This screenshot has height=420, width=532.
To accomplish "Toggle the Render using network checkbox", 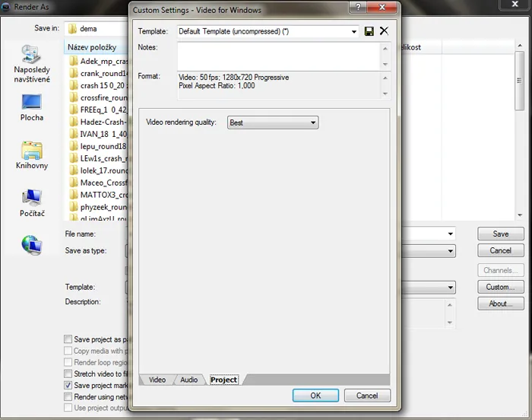I will (x=69, y=397).
